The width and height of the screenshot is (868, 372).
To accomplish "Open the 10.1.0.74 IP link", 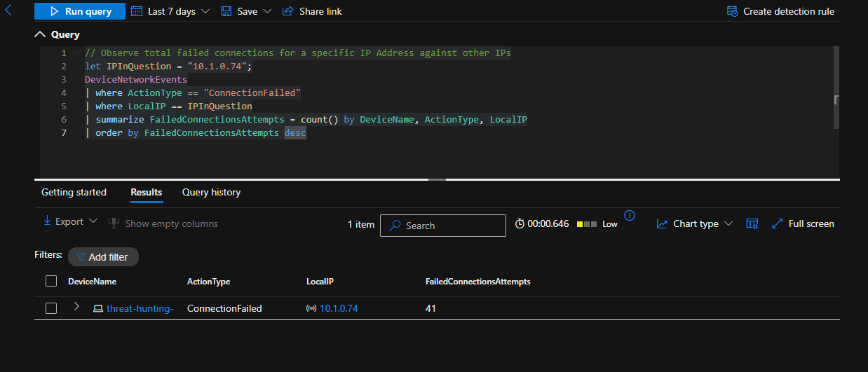I will click(x=339, y=308).
